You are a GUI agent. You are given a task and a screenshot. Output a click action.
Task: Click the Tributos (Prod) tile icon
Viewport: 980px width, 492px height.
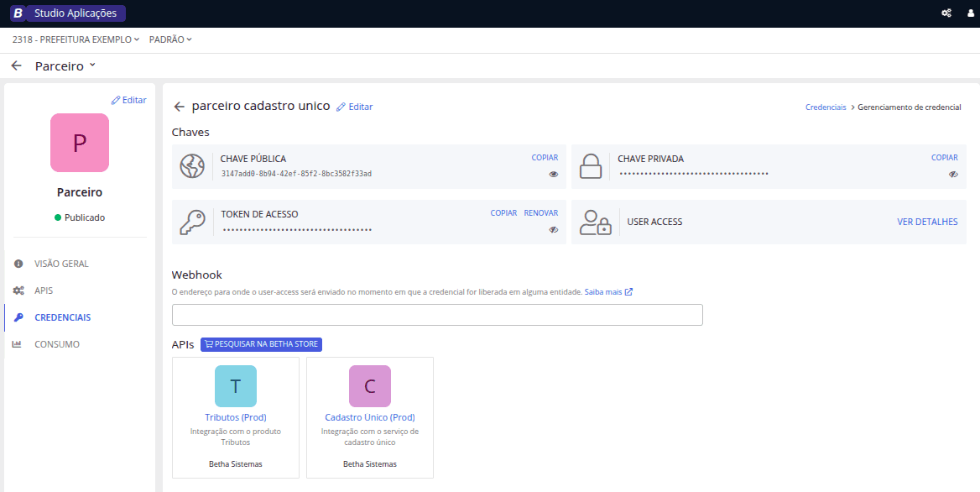236,386
